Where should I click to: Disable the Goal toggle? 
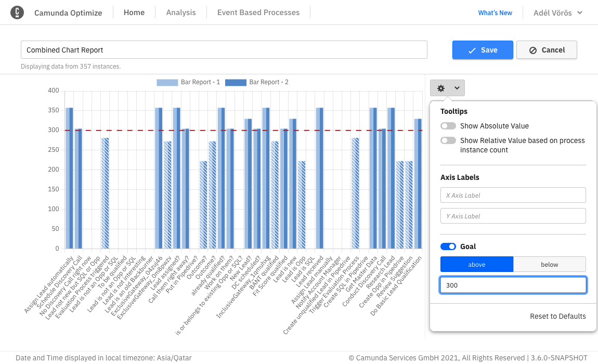[448, 246]
